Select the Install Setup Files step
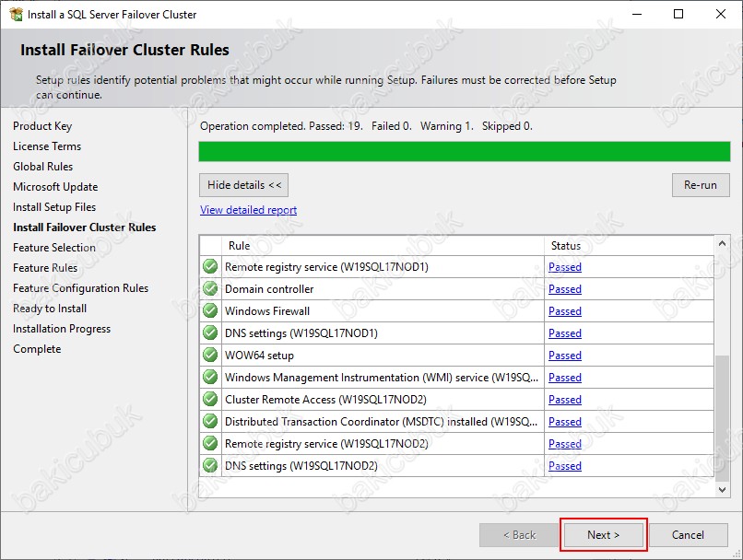743x560 pixels. (x=54, y=207)
